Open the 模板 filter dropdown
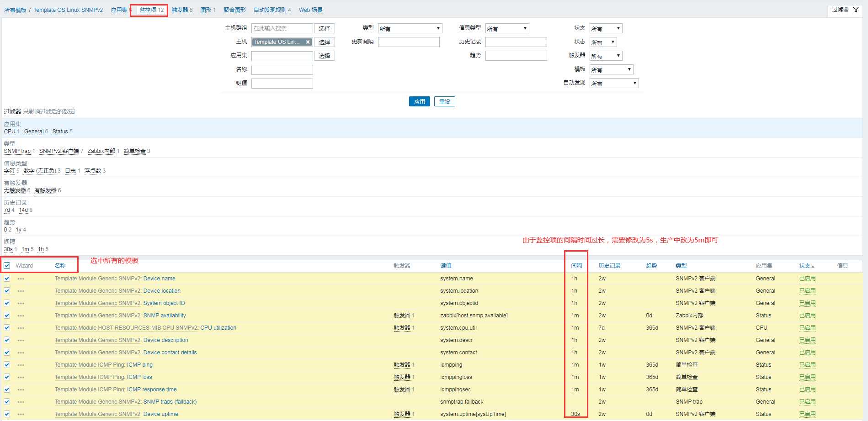Image resolution: width=868 pixels, height=421 pixels. point(611,69)
